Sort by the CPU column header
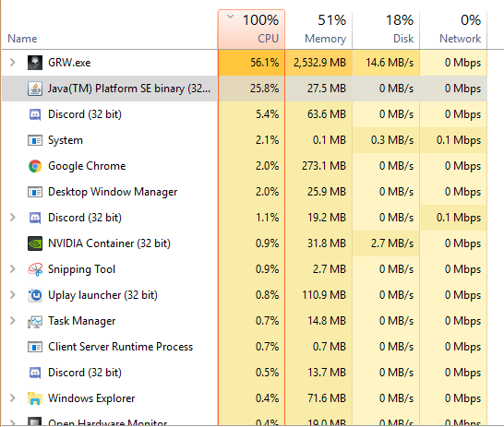 click(x=251, y=30)
